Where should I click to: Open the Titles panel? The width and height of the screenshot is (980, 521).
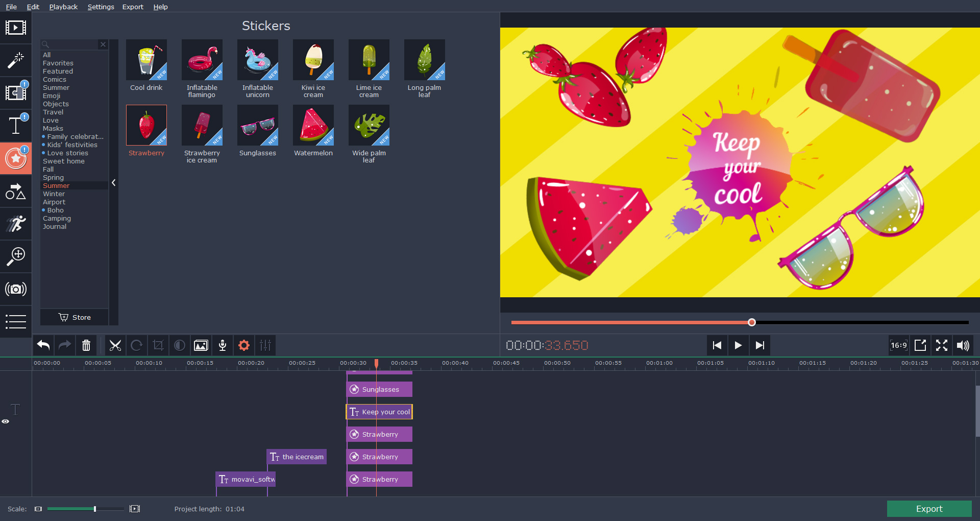[16, 125]
